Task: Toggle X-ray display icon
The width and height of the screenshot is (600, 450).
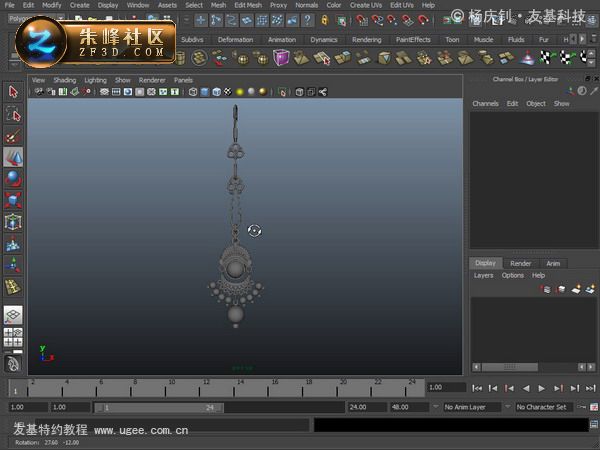Action: 299,92
